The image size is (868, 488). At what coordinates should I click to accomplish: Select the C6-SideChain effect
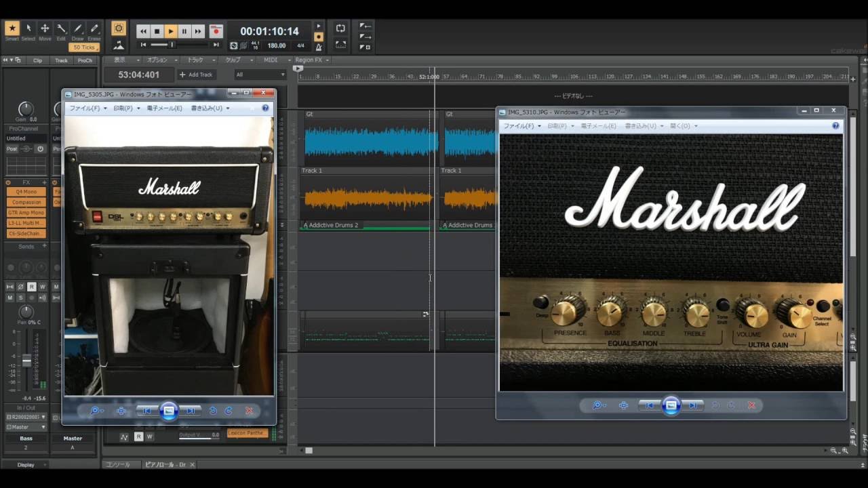[x=26, y=233]
